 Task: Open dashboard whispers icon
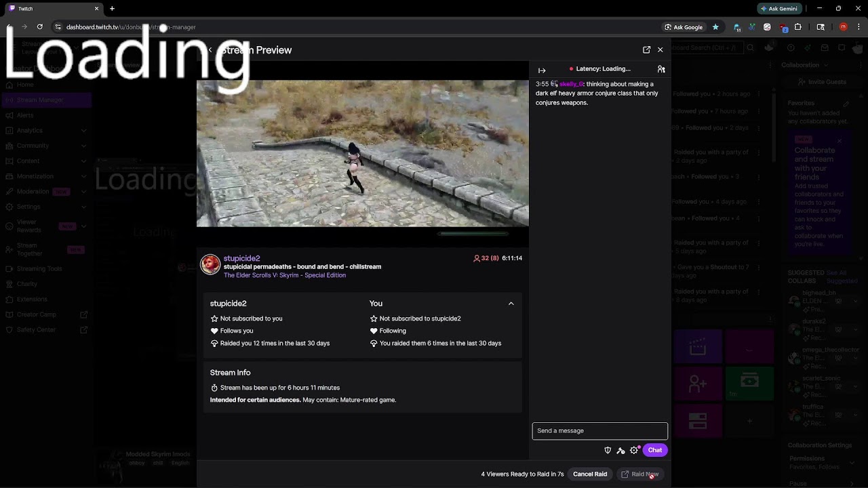click(x=842, y=47)
